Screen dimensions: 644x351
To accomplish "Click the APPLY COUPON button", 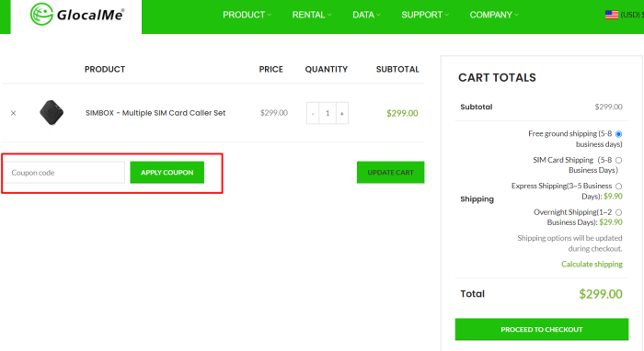I will pos(167,173).
